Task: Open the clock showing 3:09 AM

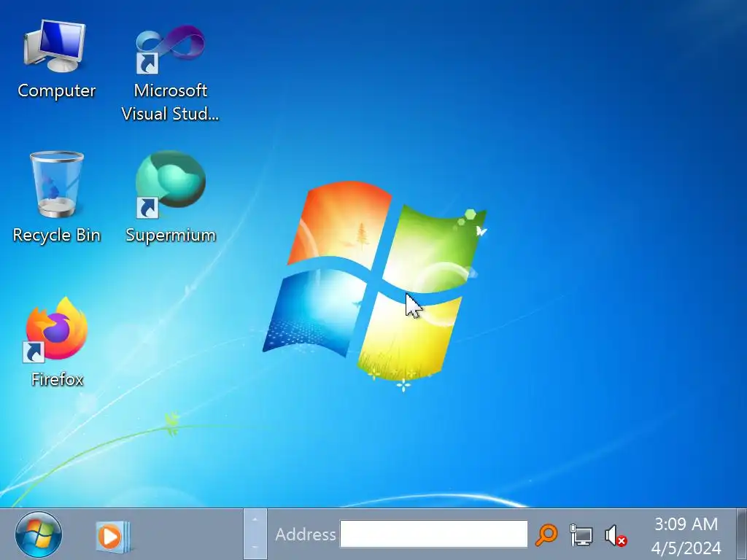Action: (686, 524)
